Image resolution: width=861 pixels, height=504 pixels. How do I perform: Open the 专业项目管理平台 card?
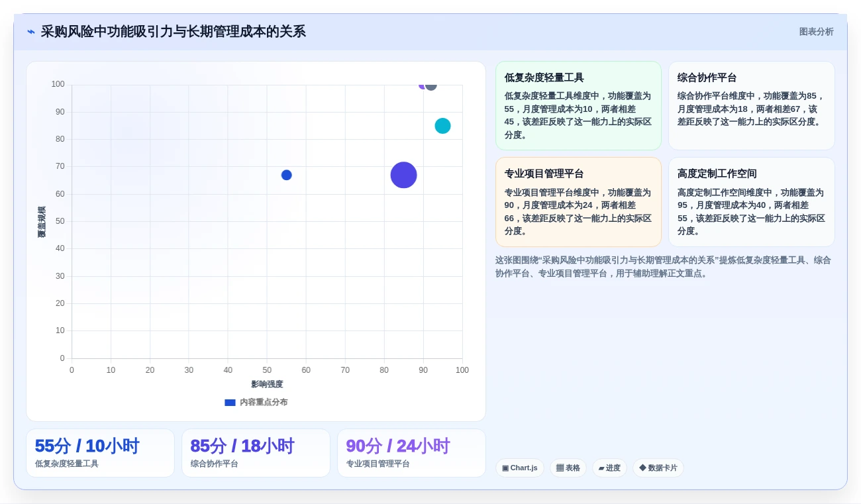point(578,202)
